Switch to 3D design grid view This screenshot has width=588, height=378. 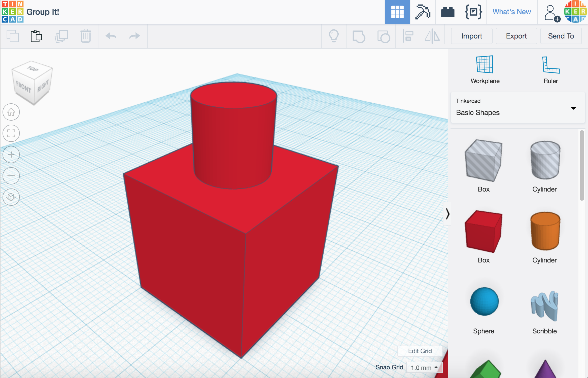click(397, 12)
